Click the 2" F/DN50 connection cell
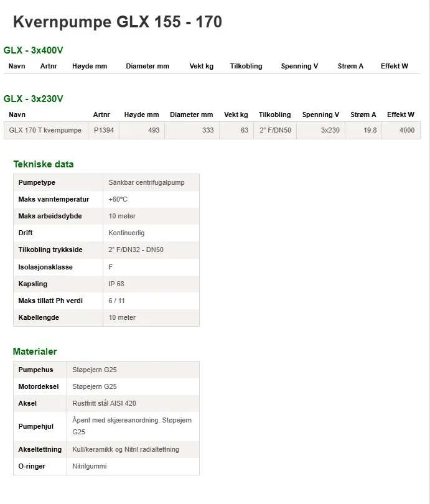 275,130
